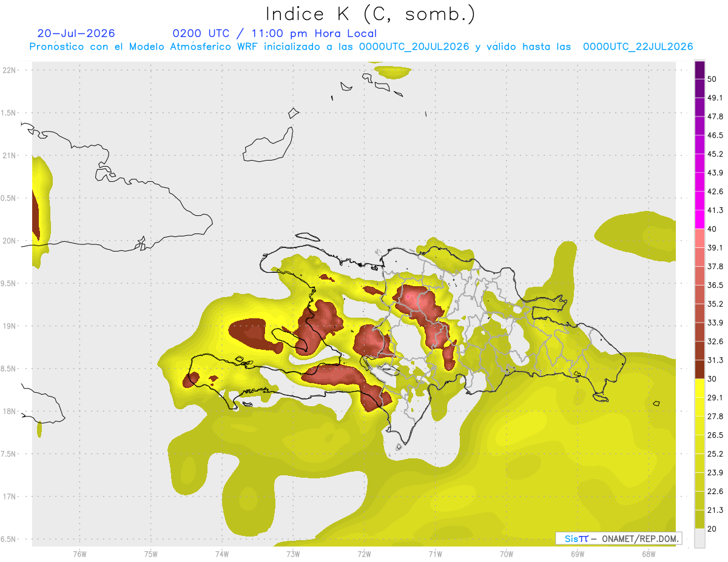
Task: Click "0200 UTC / 11:00 pm Hora Local"
Action: click(274, 33)
